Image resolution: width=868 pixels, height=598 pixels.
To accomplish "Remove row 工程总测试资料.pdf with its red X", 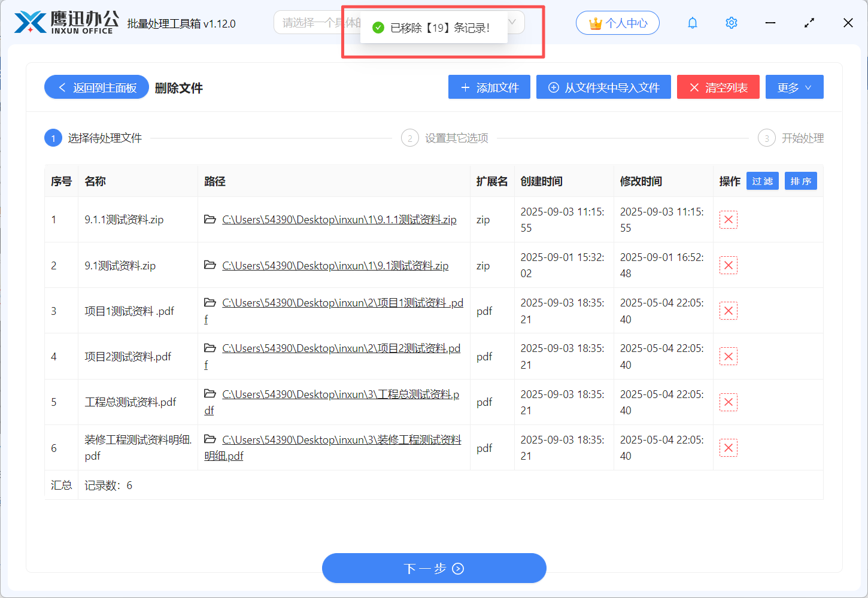I will (729, 402).
